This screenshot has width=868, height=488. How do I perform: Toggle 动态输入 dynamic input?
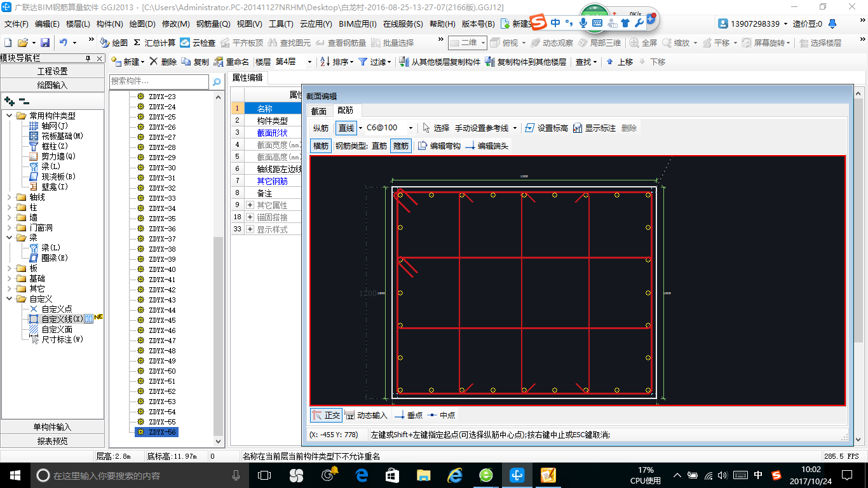pyautogui.click(x=367, y=415)
